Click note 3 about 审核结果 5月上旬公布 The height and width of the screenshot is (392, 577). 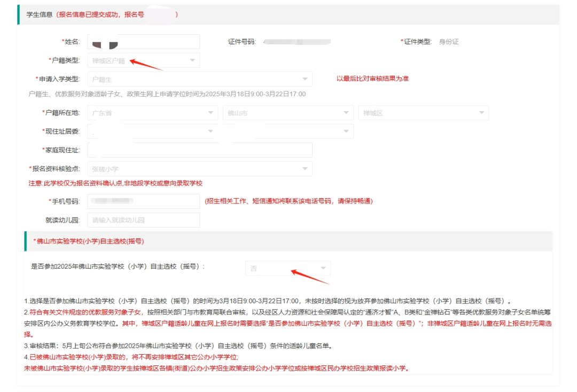point(178,346)
